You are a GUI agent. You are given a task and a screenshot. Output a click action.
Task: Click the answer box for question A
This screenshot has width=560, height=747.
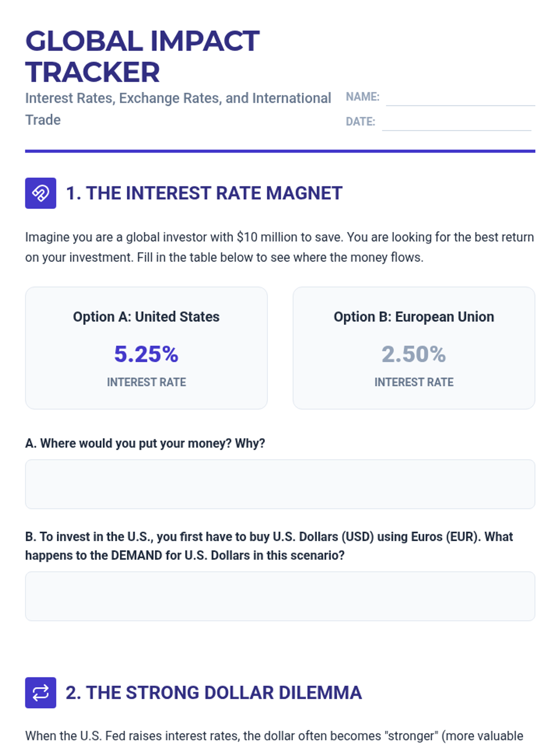[x=280, y=484]
